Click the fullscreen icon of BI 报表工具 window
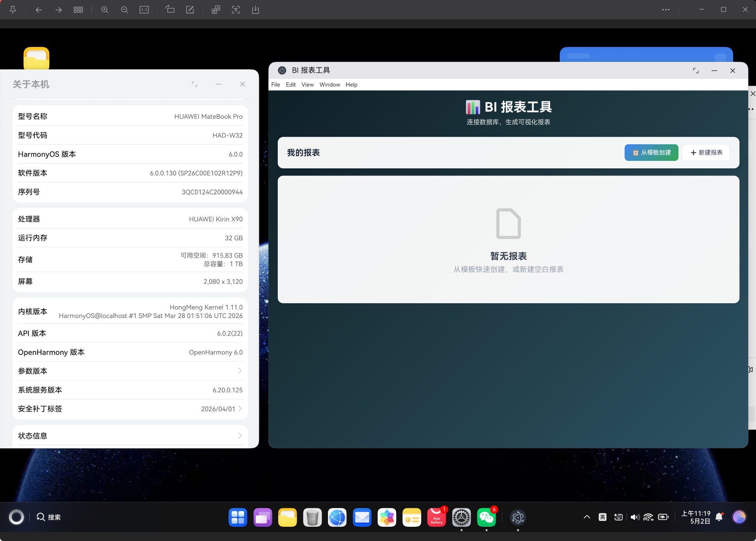This screenshot has width=756, height=541. [x=696, y=71]
